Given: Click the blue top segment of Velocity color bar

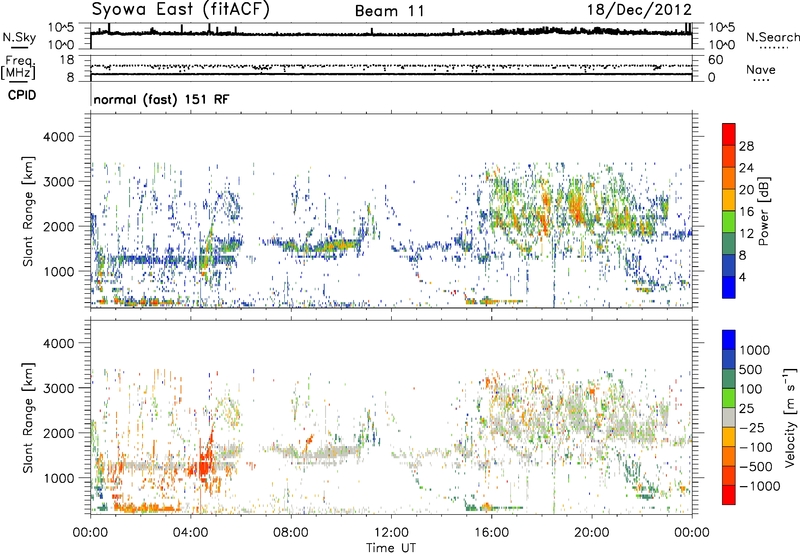Looking at the screenshot, I should (729, 340).
